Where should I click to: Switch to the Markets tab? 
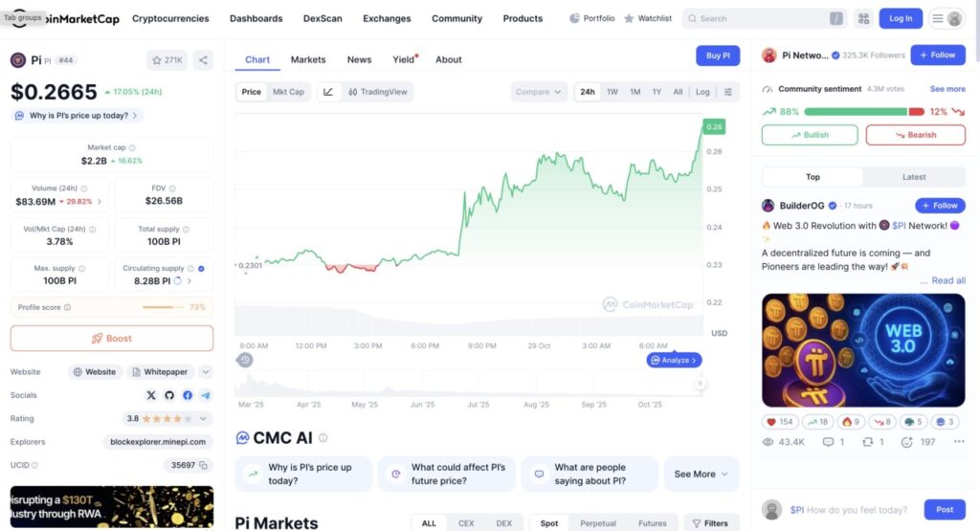click(x=308, y=59)
